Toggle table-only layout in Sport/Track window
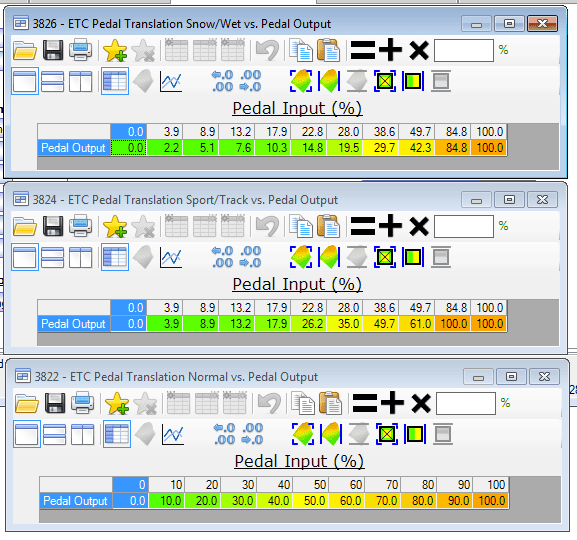 pyautogui.click(x=25, y=257)
